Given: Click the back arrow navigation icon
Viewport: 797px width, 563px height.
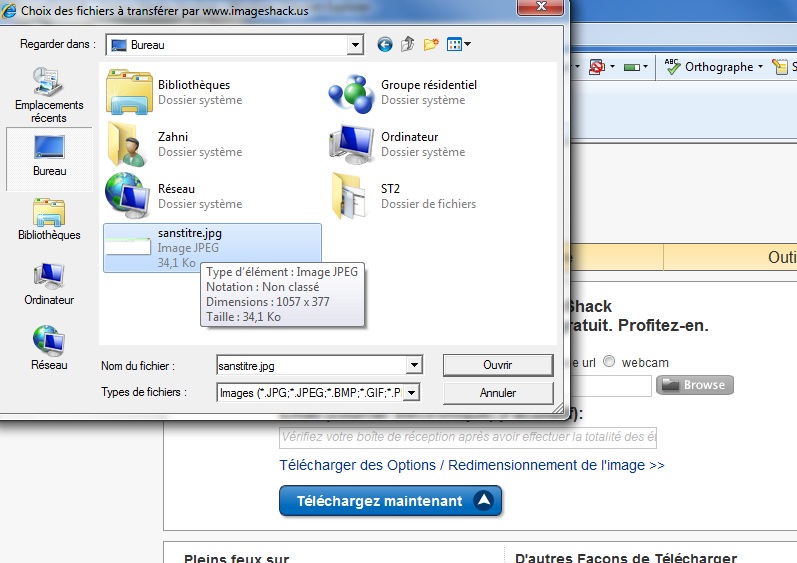Looking at the screenshot, I should (385, 44).
